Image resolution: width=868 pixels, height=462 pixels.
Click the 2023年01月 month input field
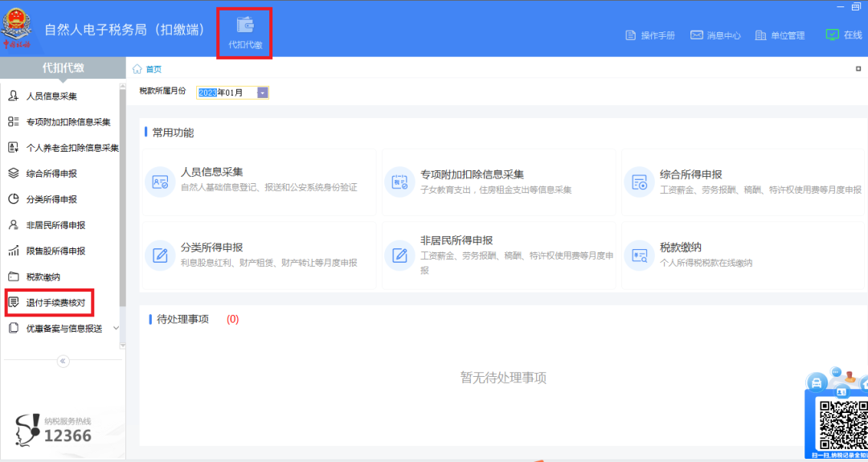[227, 93]
